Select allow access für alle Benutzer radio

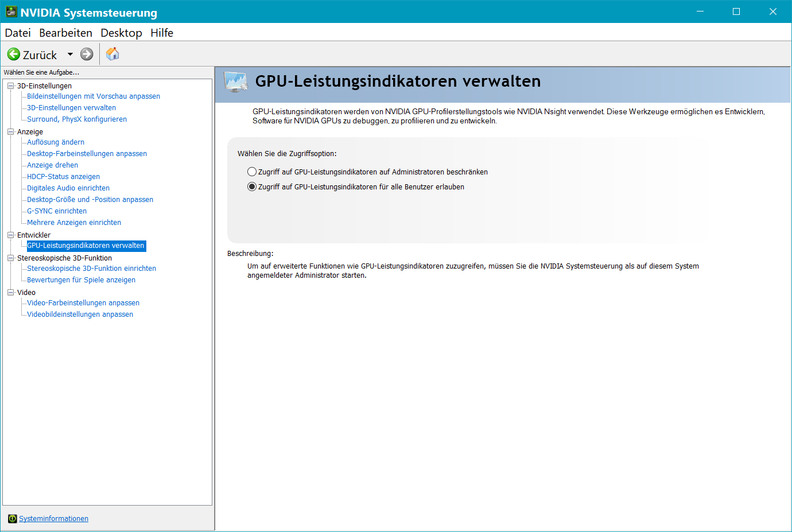pyautogui.click(x=252, y=187)
